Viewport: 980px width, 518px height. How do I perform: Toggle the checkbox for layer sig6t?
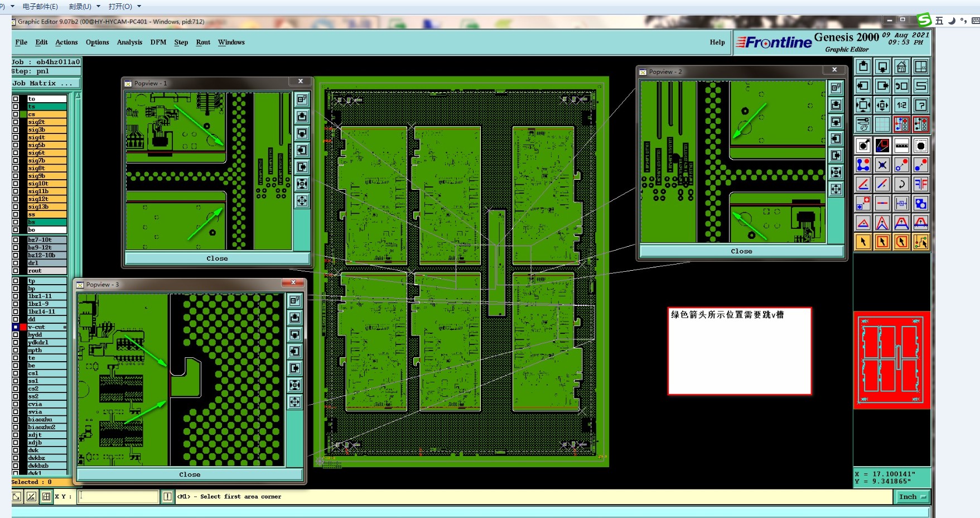(16, 153)
